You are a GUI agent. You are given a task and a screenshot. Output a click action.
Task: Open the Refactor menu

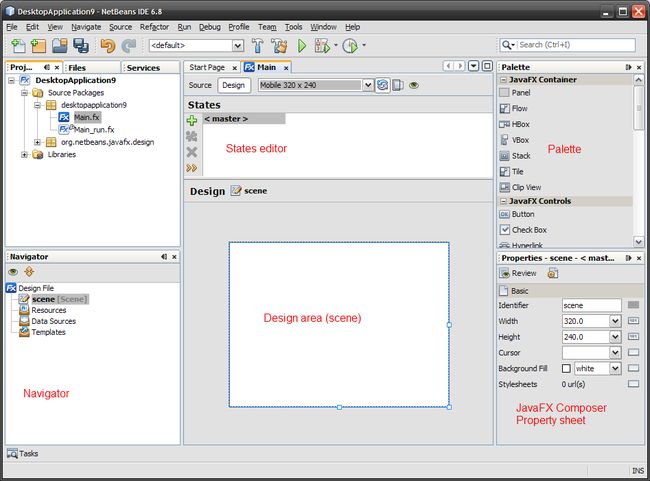(154, 27)
